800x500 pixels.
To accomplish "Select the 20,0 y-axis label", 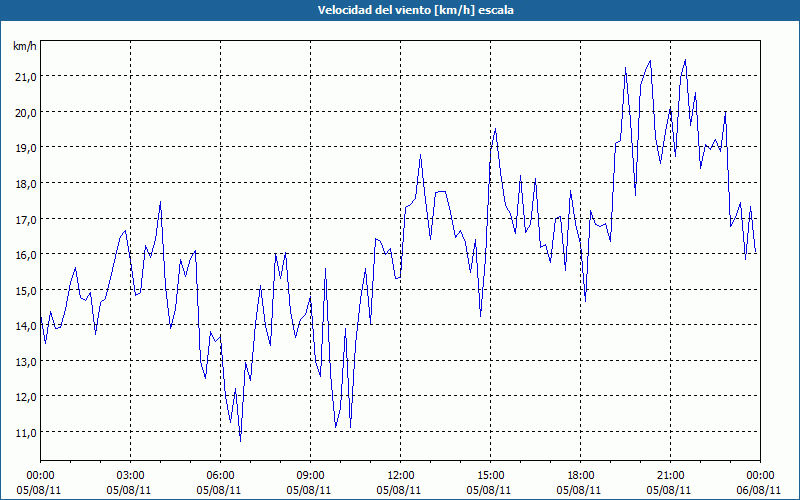I will click(26, 112).
